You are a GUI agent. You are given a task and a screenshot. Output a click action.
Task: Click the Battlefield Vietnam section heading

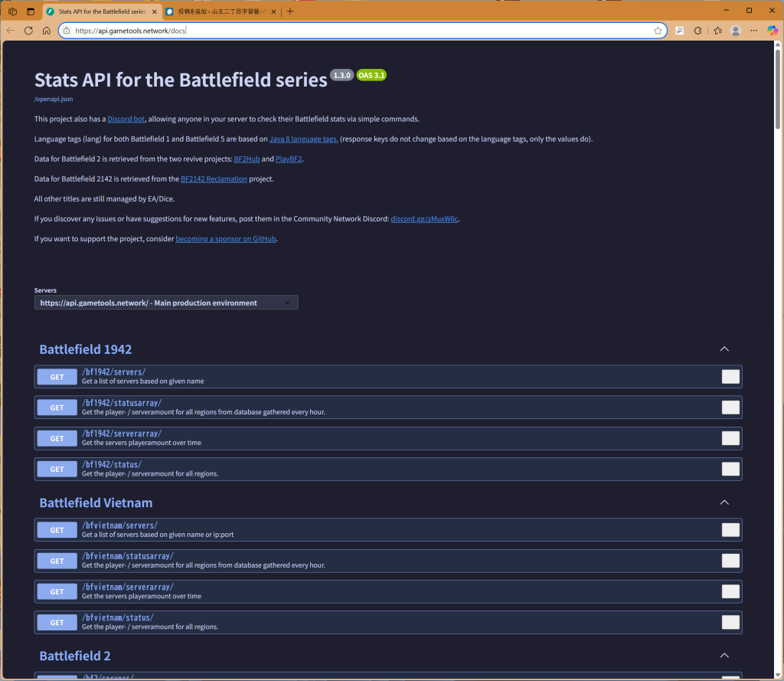(x=96, y=503)
